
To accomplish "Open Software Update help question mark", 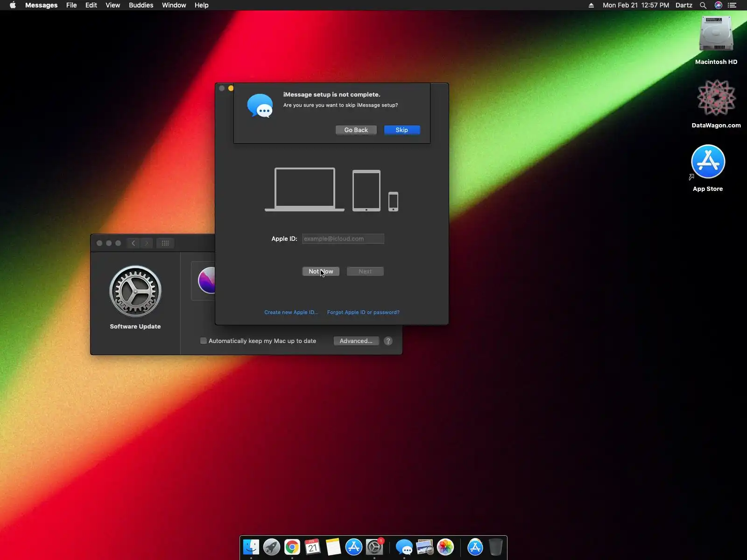I will pyautogui.click(x=388, y=341).
